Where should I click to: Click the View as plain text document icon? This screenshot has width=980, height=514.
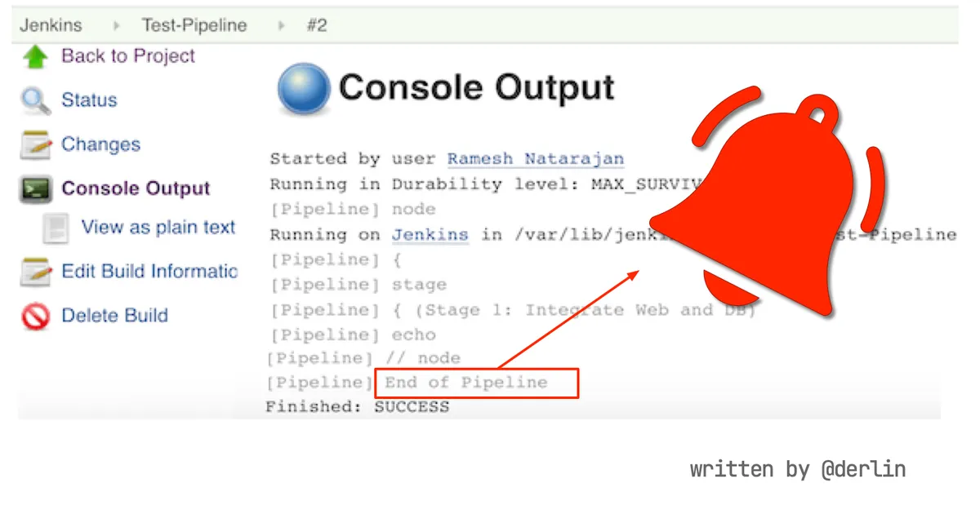56,228
